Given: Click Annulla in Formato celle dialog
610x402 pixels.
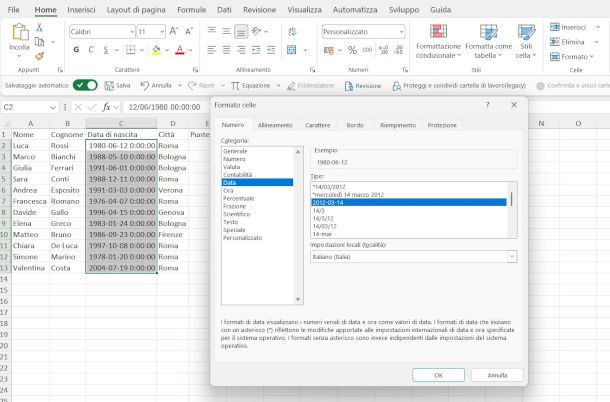Looking at the screenshot, I should pyautogui.click(x=497, y=375).
